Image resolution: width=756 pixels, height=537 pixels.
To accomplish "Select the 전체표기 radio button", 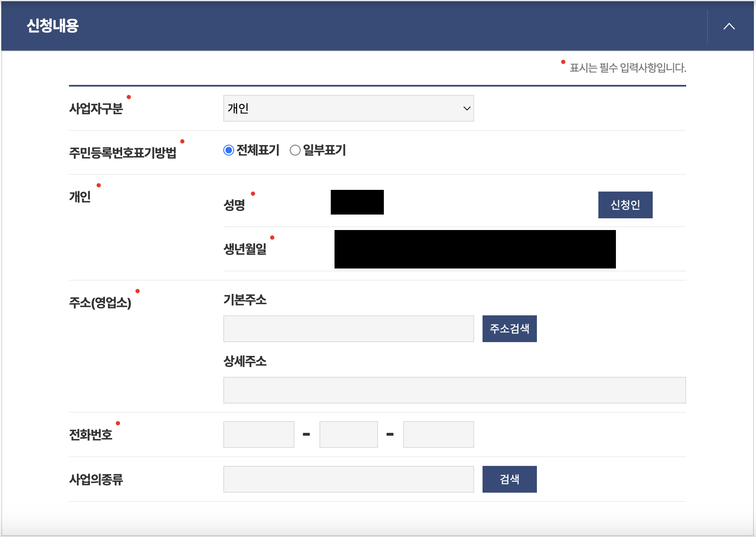I will 228,150.
